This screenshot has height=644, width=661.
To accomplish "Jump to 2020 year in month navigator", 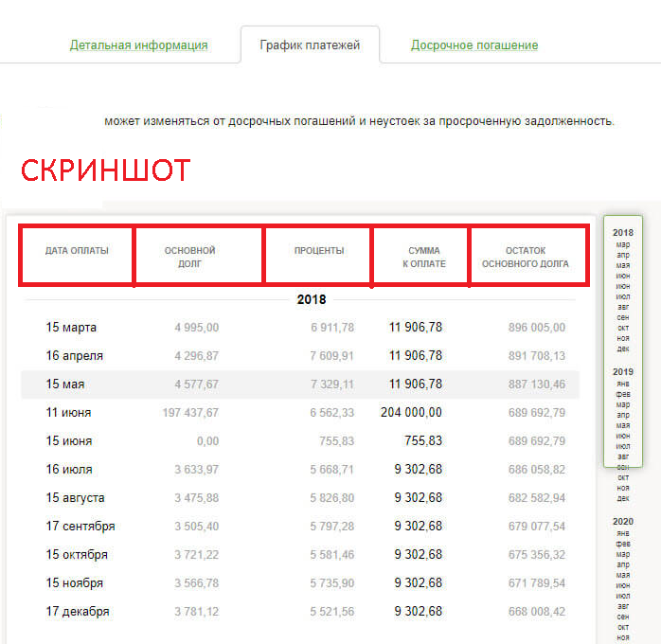I will (x=622, y=521).
